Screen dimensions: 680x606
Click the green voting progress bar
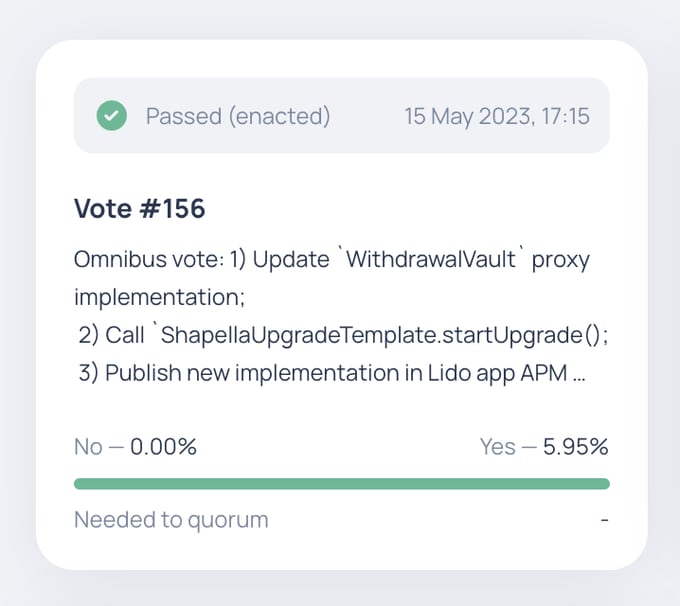point(342,484)
